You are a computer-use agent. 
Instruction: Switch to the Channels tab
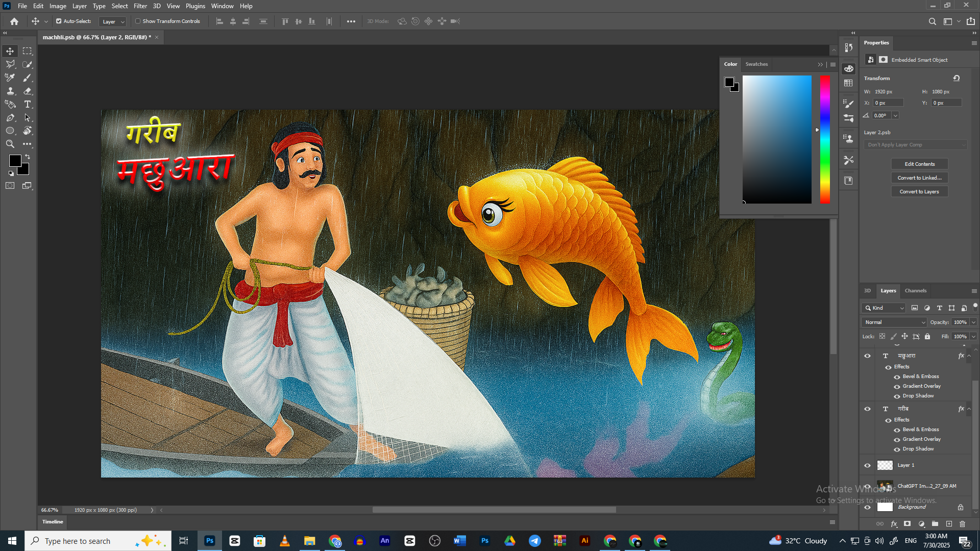[x=915, y=291]
